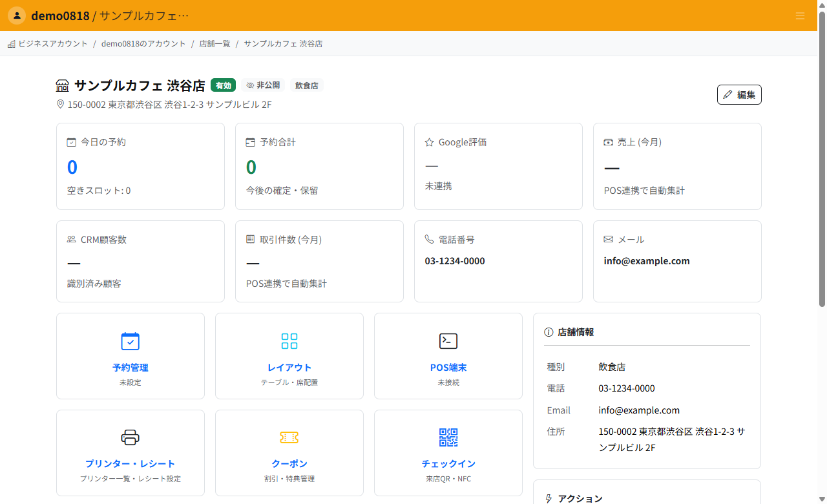Open the クーポン link
Viewport: 827px width, 504px height.
point(289,464)
